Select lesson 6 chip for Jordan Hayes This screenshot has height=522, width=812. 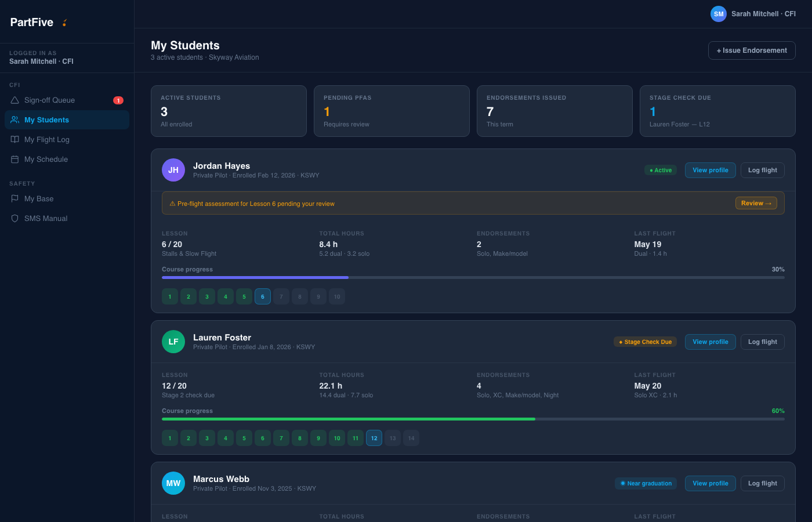263,296
